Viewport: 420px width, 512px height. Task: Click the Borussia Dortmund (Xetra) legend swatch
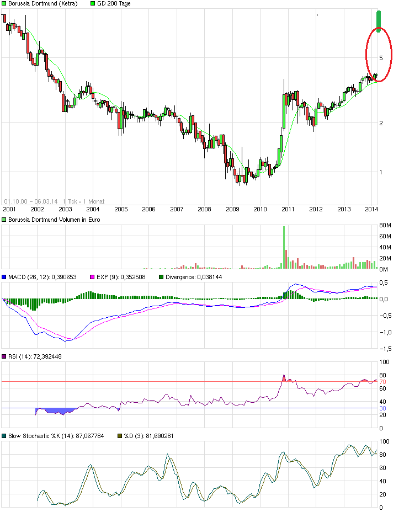pyautogui.click(x=4, y=4)
